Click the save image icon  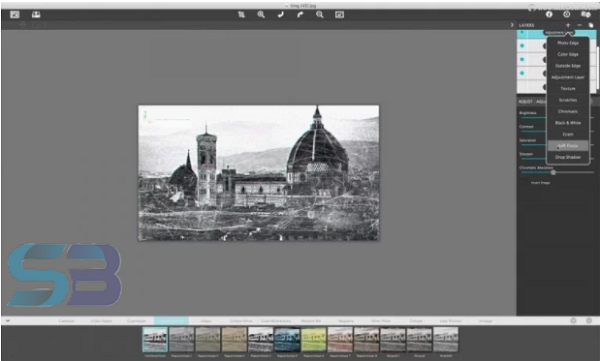click(x=36, y=15)
